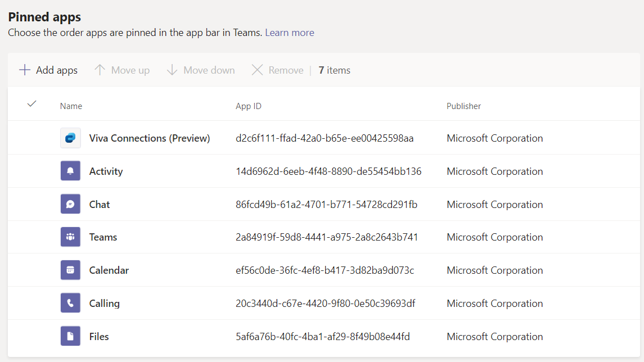Click the Chat bubble icon
Viewport: 644px width, 362px height.
[70, 204]
